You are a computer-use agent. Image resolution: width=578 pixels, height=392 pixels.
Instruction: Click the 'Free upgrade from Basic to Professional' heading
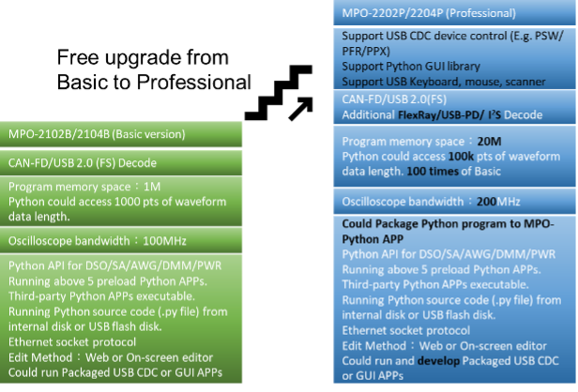[154, 69]
